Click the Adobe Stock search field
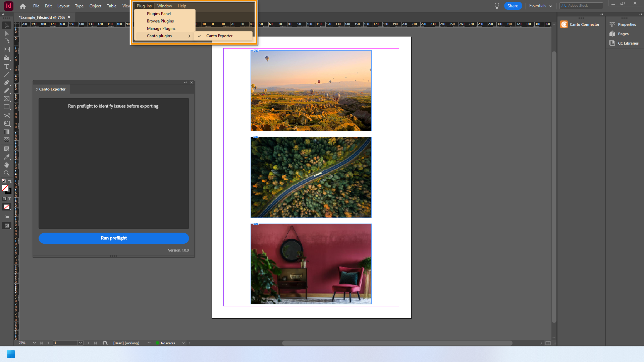Screen dimensions: 644x362 [584, 6]
